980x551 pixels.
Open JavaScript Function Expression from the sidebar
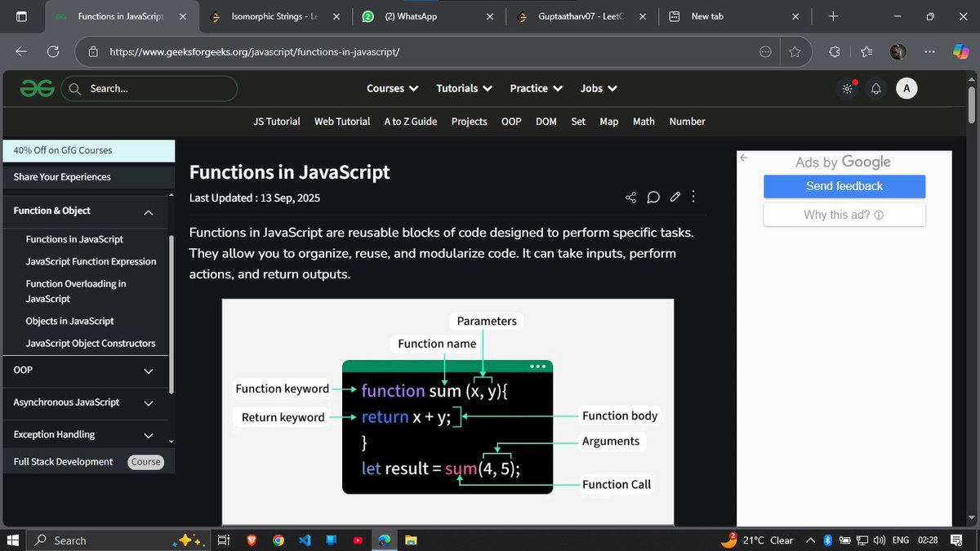coord(91,261)
